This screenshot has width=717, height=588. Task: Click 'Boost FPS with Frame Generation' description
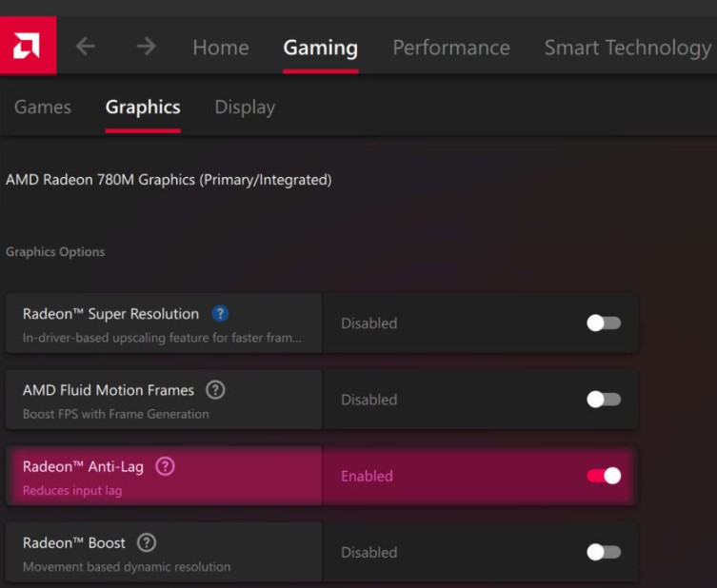click(x=116, y=414)
